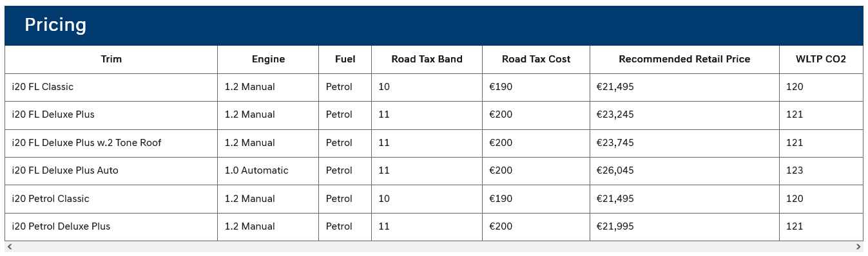This screenshot has width=868, height=256.
Task: Click the Road Tax Band header
Action: click(427, 59)
